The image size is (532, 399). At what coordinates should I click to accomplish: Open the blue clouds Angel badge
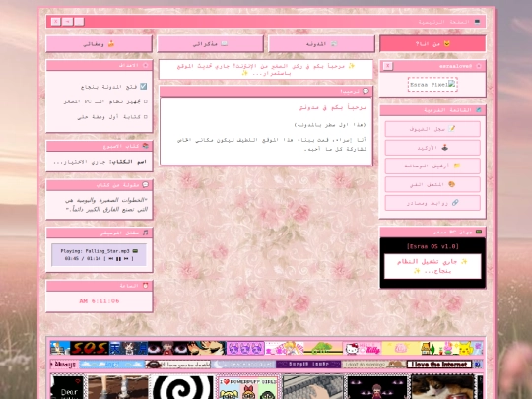tap(112, 365)
